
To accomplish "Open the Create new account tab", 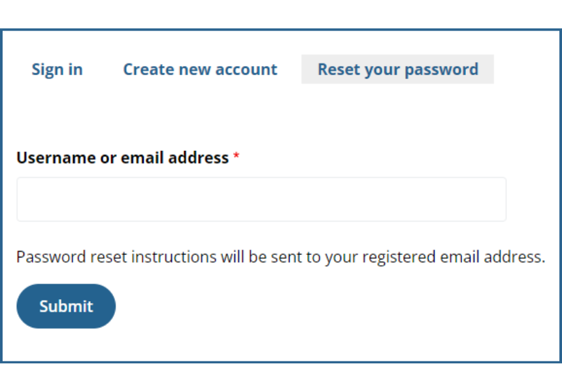I will 200,69.
